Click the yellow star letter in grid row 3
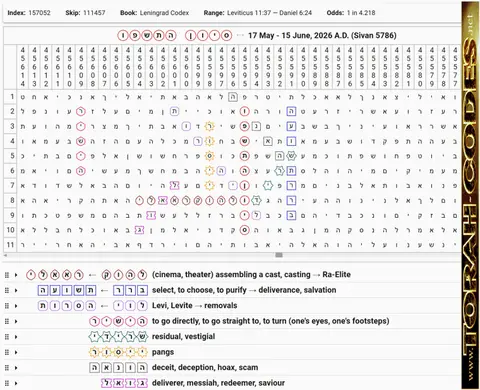The width and height of the screenshot is (480, 390). click(x=210, y=126)
